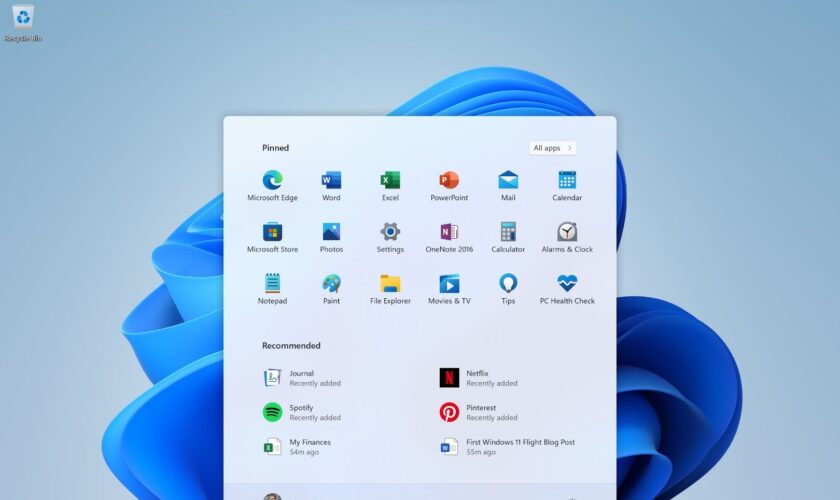The height and width of the screenshot is (500, 840).
Task: Open the Tips app
Action: (x=508, y=288)
